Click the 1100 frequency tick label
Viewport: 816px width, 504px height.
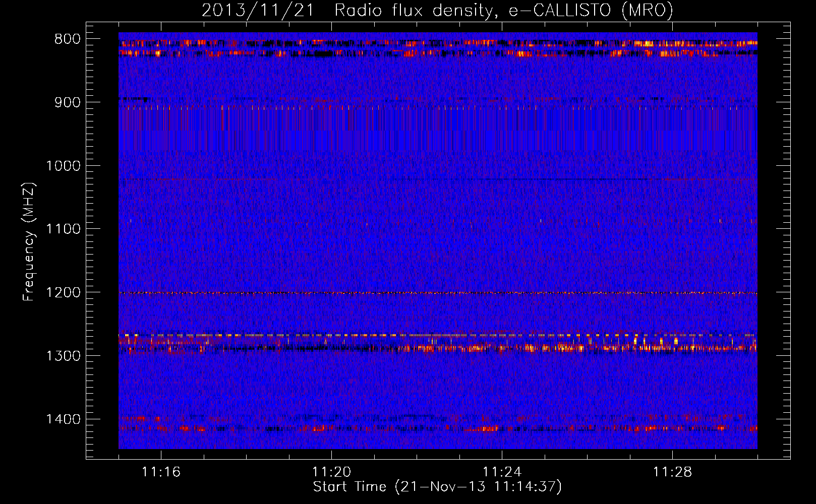[63, 229]
